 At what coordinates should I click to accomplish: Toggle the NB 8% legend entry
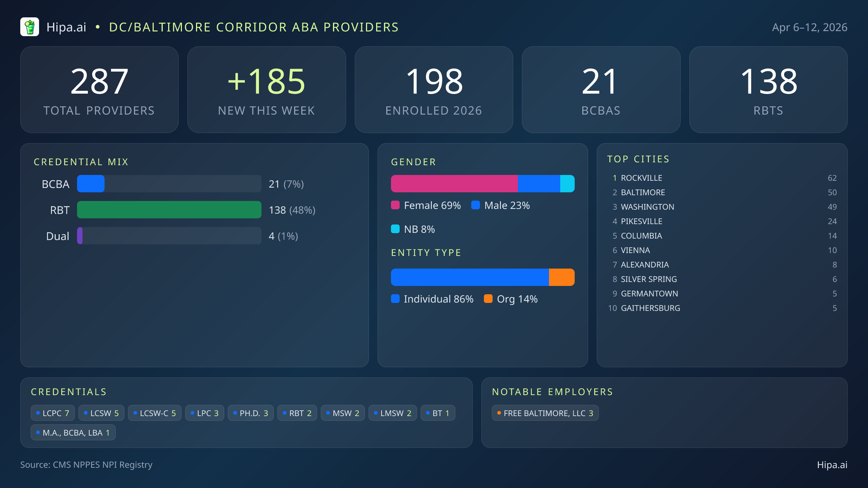click(420, 229)
